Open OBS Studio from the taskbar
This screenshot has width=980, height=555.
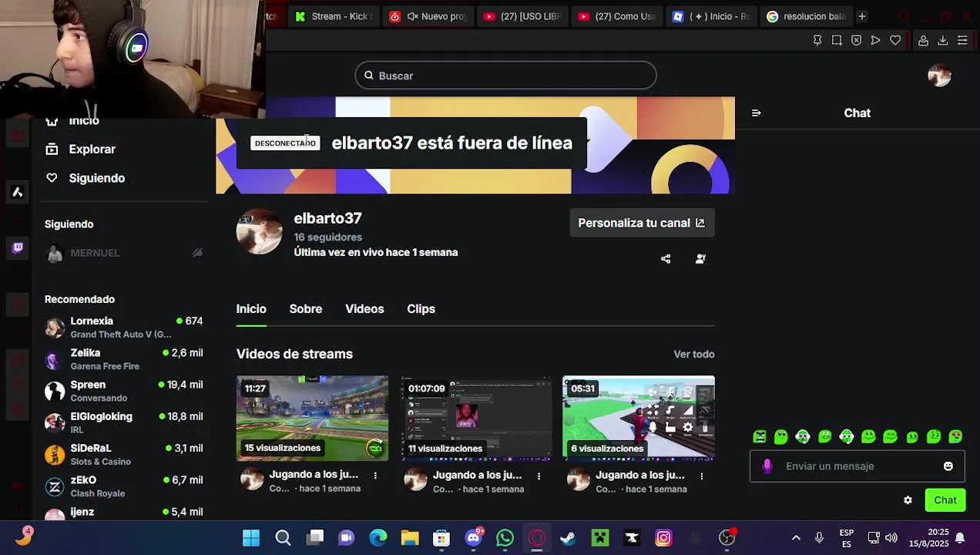(x=727, y=537)
